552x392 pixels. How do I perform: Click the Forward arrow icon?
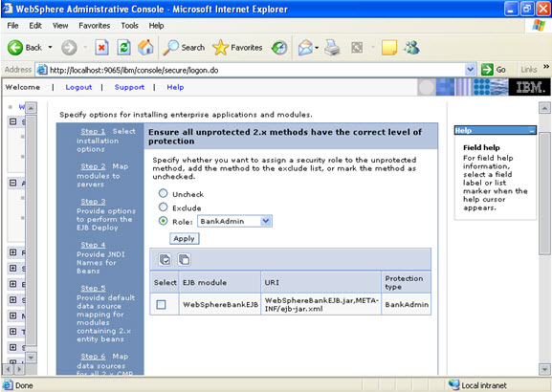pyautogui.click(x=69, y=48)
